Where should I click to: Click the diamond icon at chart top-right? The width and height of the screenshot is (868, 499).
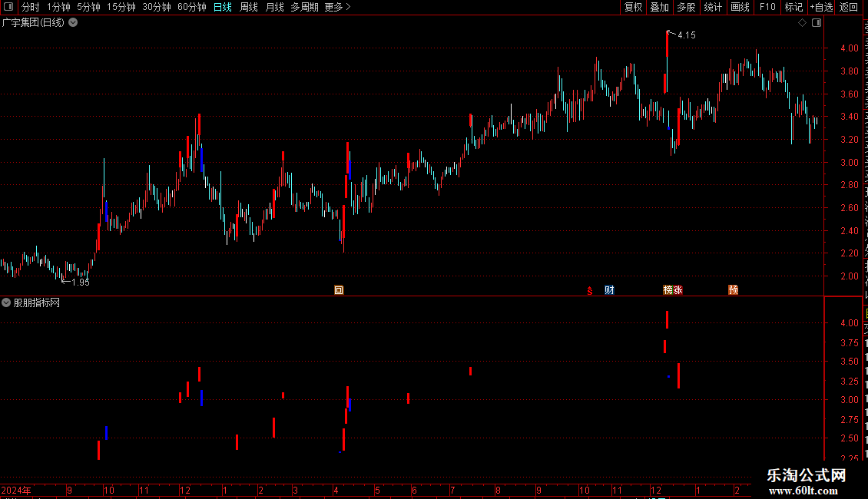(x=802, y=23)
